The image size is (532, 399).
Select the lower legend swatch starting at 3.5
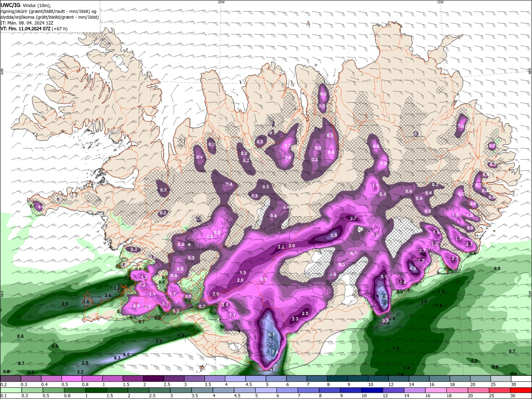pos(202,390)
